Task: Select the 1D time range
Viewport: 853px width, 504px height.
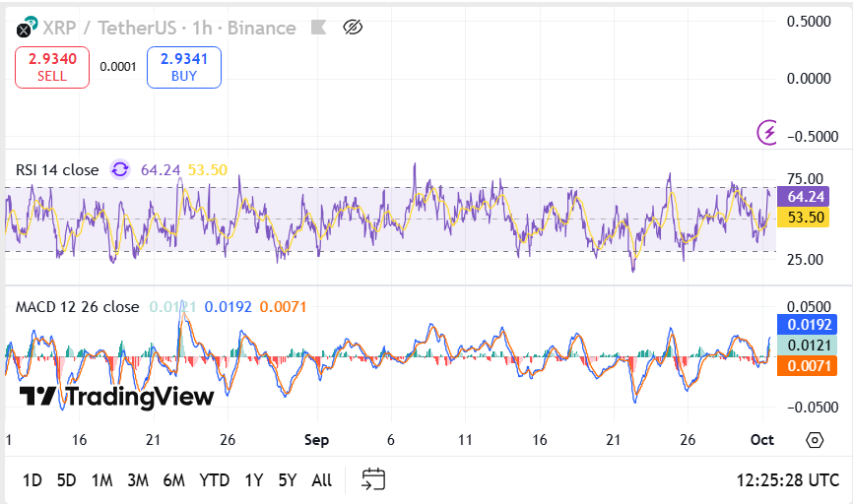Action: (33, 480)
